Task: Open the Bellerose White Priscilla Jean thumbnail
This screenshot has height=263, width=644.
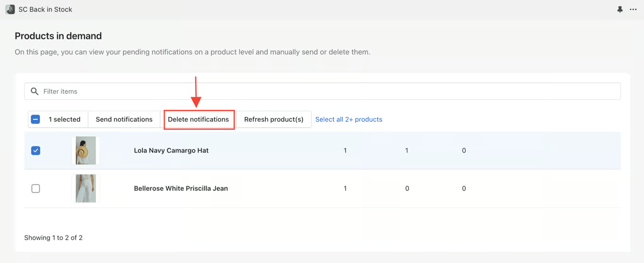Action: (x=86, y=189)
